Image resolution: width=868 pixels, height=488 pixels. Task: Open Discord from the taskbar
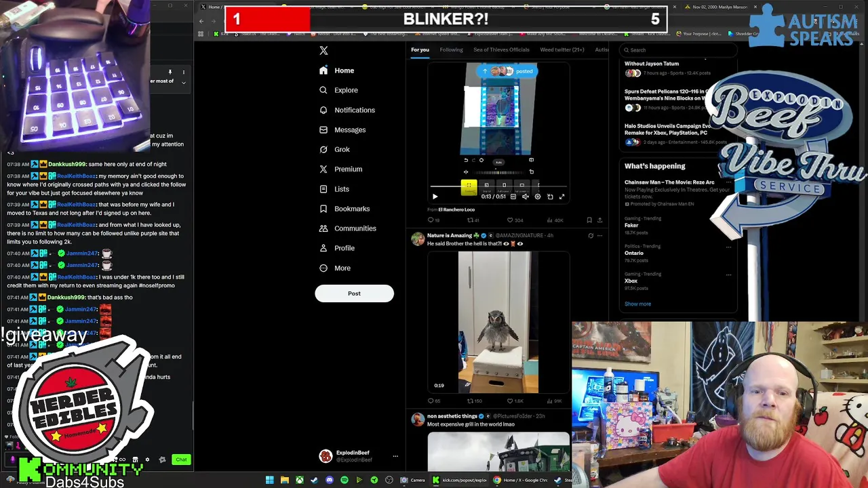pyautogui.click(x=329, y=480)
